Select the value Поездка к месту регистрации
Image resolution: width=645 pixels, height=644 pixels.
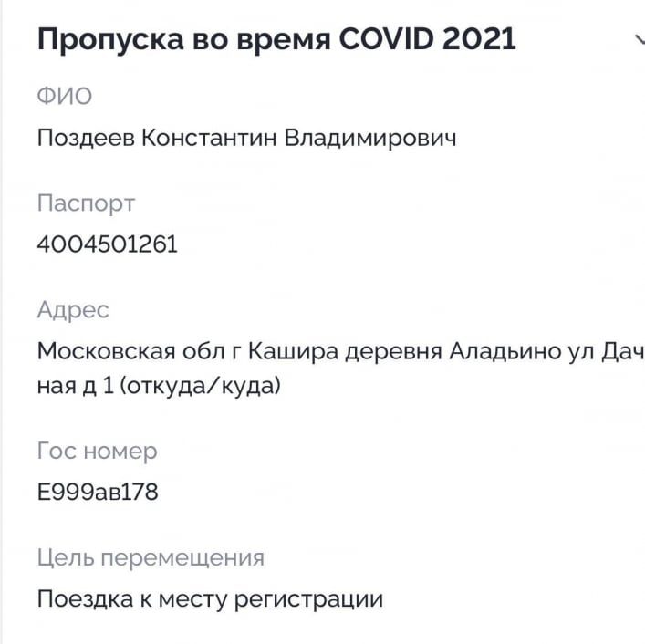point(210,599)
